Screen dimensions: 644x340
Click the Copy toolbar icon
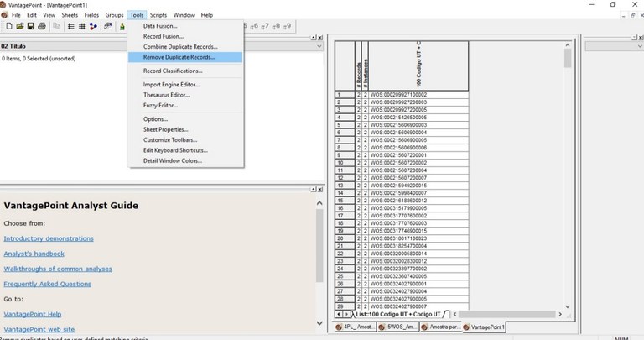click(x=57, y=26)
